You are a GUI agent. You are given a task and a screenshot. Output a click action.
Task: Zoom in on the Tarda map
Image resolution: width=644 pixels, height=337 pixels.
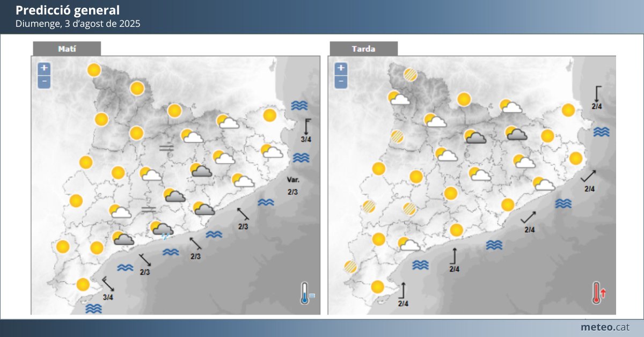[341, 69]
